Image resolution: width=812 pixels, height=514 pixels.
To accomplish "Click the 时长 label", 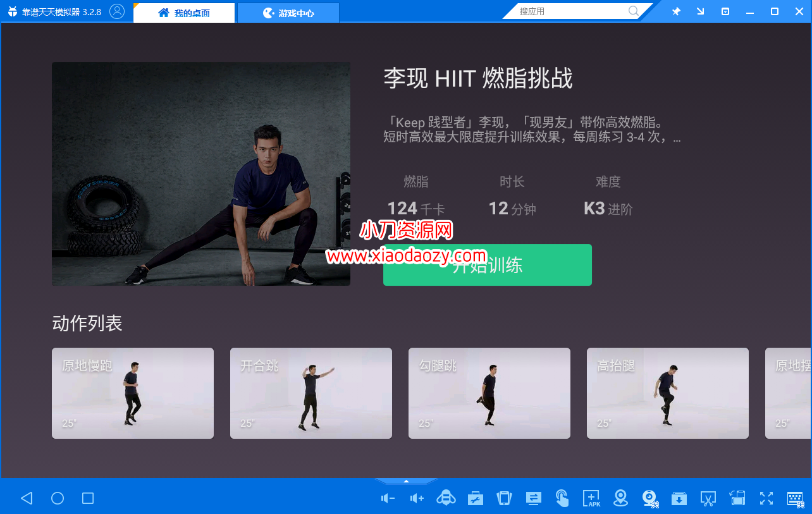I will click(x=512, y=182).
